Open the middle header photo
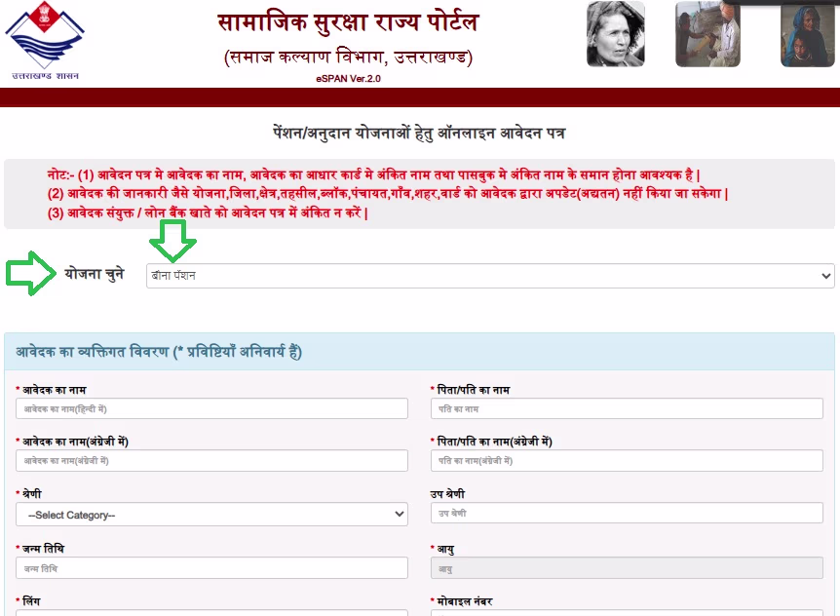 tap(707, 34)
